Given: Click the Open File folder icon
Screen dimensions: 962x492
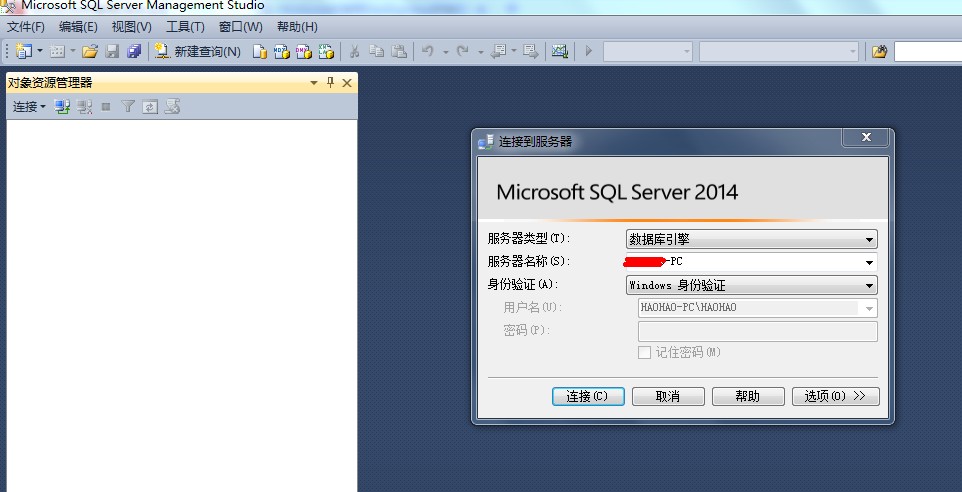Looking at the screenshot, I should click(90, 52).
